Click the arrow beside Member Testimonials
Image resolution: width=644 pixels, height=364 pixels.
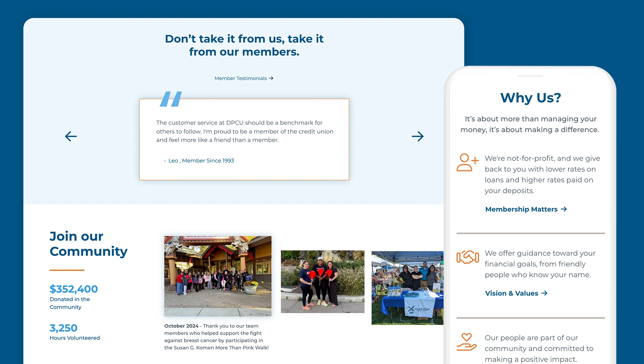271,78
